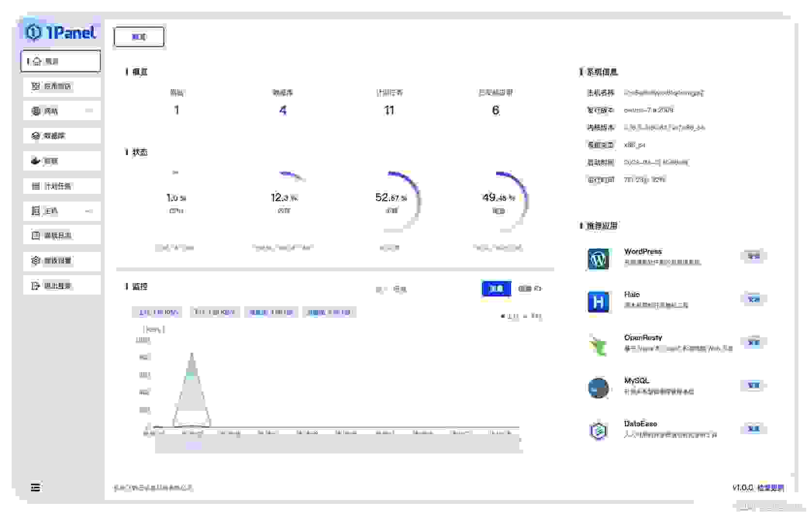The height and width of the screenshot is (516, 812).
Task: Expand the 网站 submenu arrow
Action: point(89,111)
